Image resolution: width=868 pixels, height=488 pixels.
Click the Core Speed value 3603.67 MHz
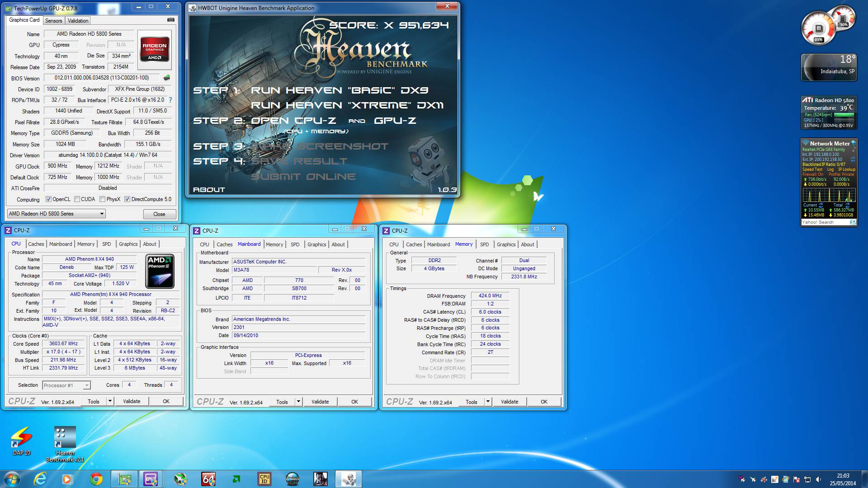click(x=63, y=343)
